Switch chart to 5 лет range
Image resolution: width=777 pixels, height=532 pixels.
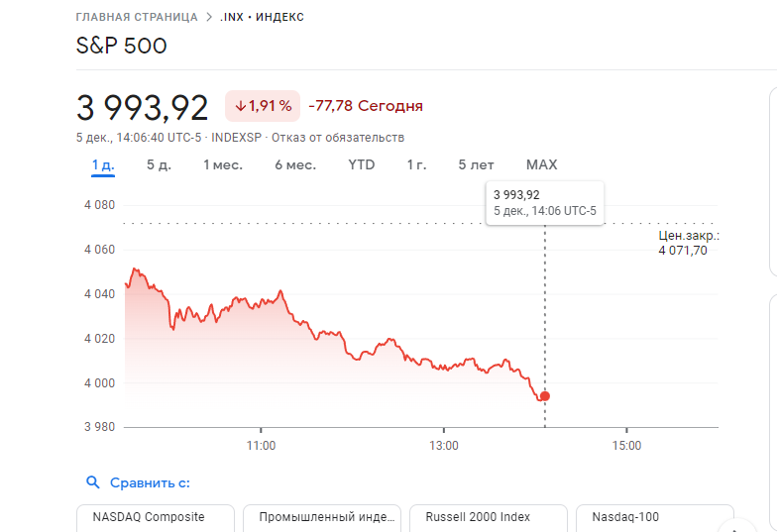pos(476,164)
